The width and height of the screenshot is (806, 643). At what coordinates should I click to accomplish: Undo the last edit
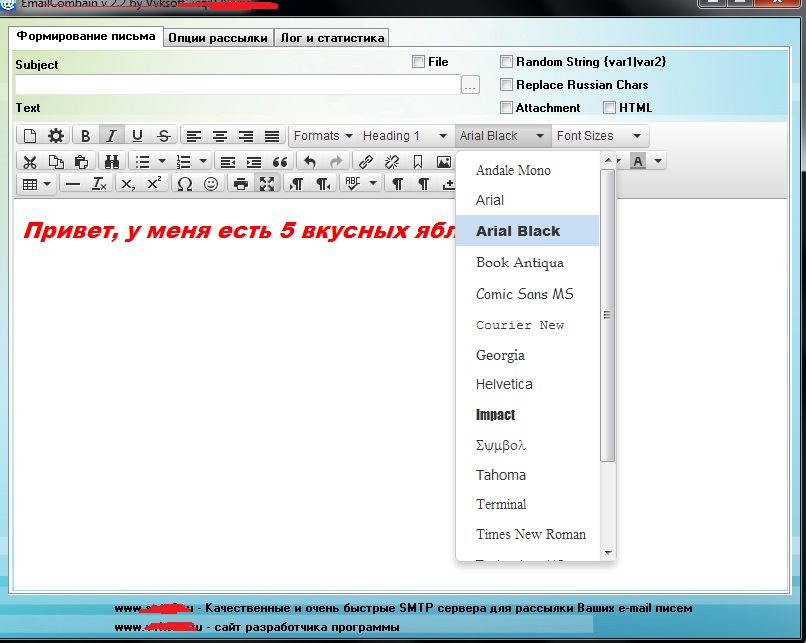click(x=309, y=162)
